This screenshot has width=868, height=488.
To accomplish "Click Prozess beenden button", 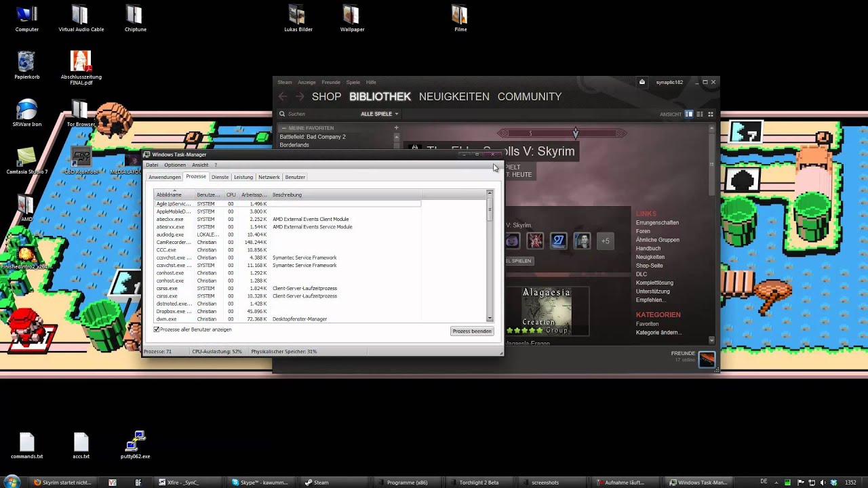I will 472,331.
